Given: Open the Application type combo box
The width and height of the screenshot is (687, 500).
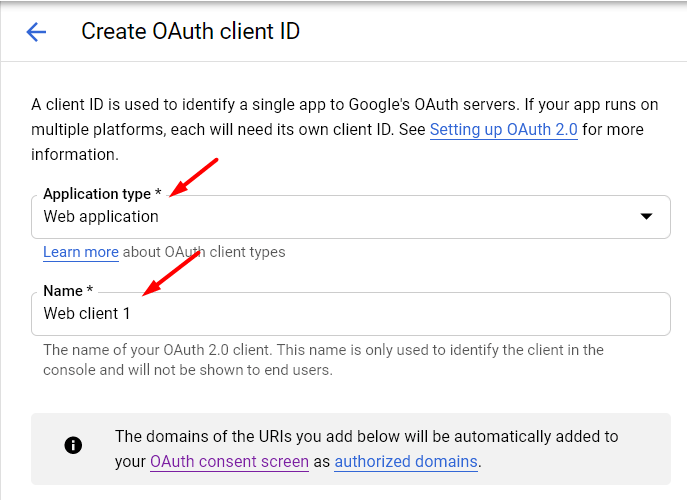Looking at the screenshot, I should (351, 217).
